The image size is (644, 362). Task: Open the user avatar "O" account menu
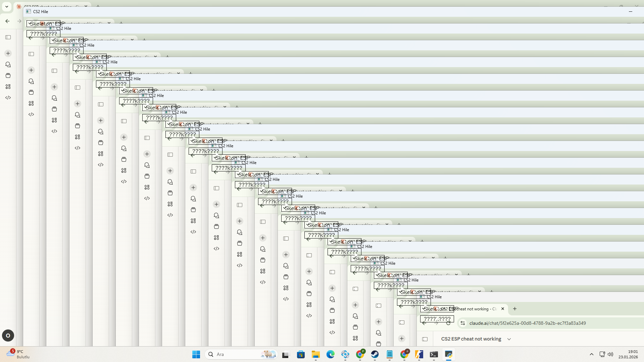(8, 335)
